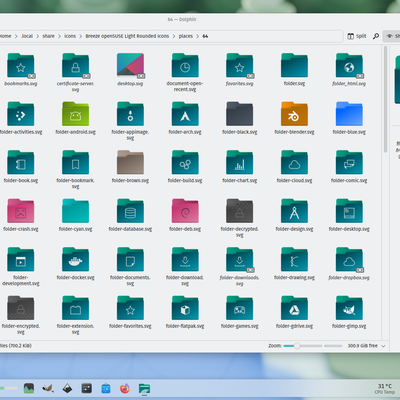Select folder-docker.svg whale icon
The image size is (400, 400).
tap(76, 260)
